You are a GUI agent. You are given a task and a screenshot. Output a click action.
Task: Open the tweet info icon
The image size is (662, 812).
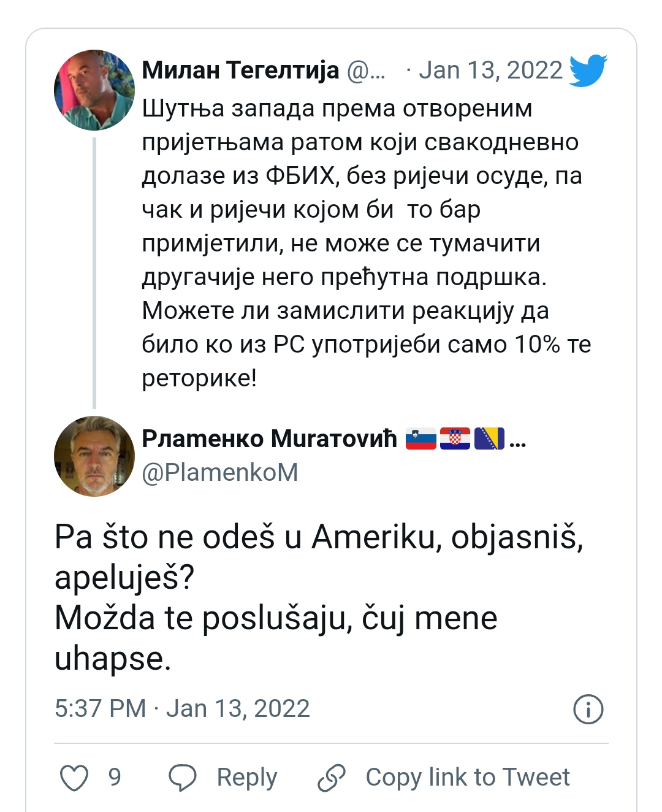click(x=588, y=709)
